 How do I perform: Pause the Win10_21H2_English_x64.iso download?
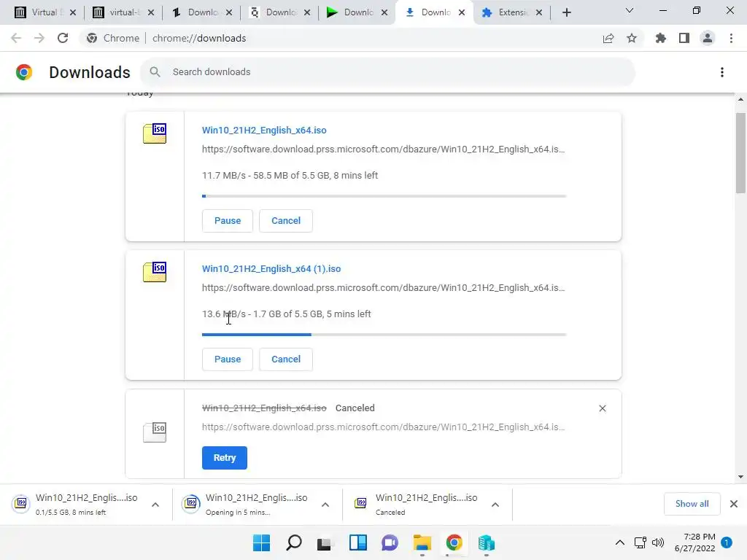click(x=228, y=221)
